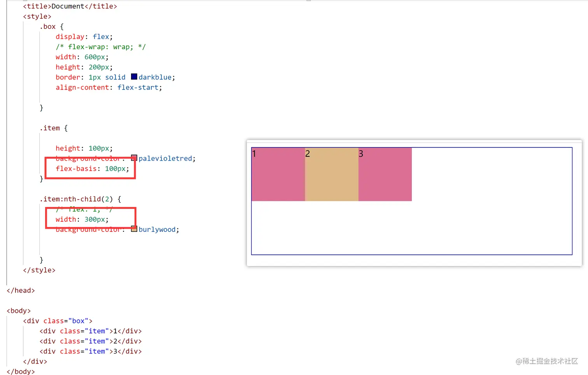Click the 'align-content: flex-start;' line
The height and width of the screenshot is (375, 588).
click(109, 88)
